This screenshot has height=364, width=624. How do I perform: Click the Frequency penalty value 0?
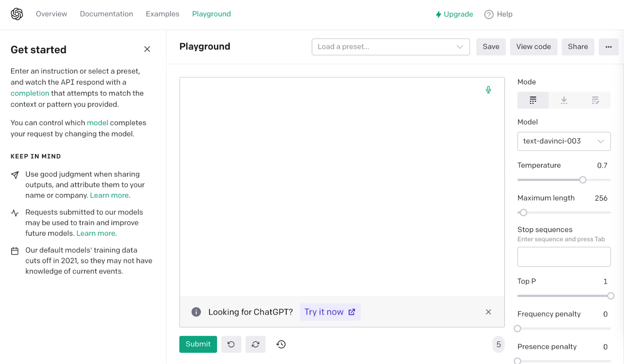click(x=605, y=314)
